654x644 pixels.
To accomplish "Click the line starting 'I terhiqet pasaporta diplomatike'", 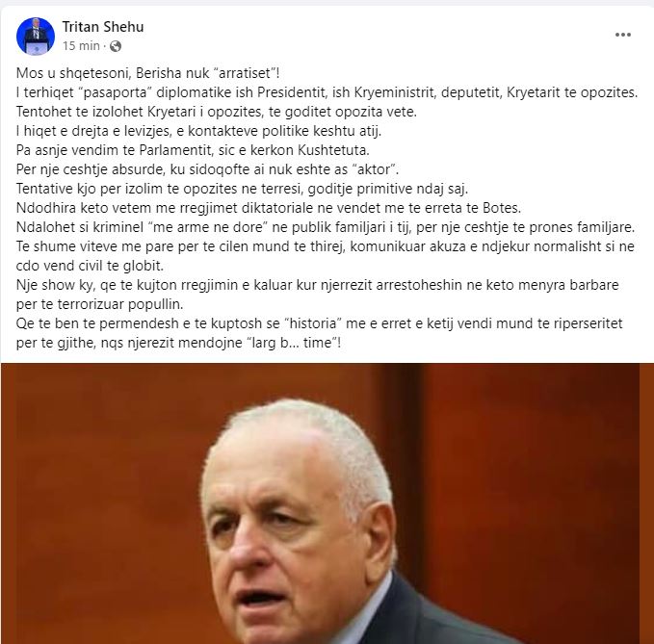I will pos(327,92).
